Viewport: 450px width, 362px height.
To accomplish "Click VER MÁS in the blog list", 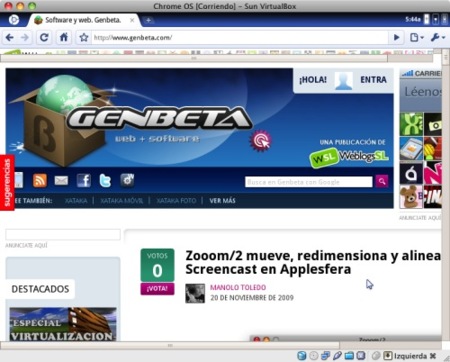I will pyautogui.click(x=222, y=201).
